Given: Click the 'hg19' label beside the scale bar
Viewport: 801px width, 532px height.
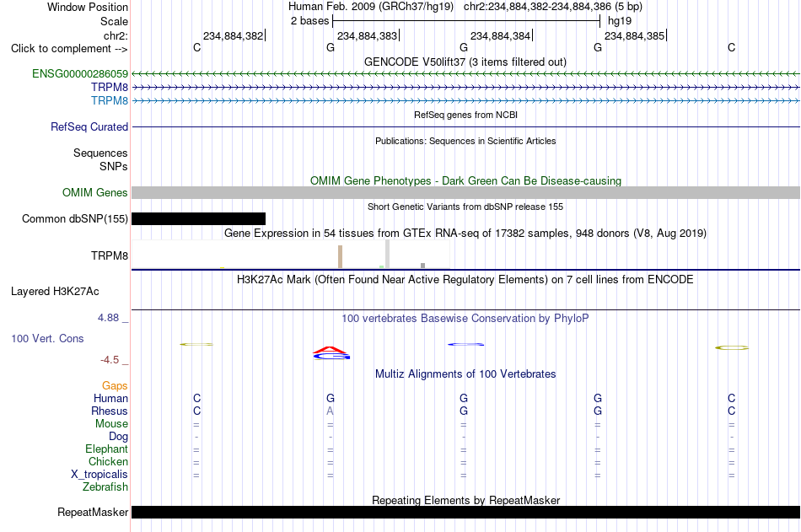Looking at the screenshot, I should (620, 21).
